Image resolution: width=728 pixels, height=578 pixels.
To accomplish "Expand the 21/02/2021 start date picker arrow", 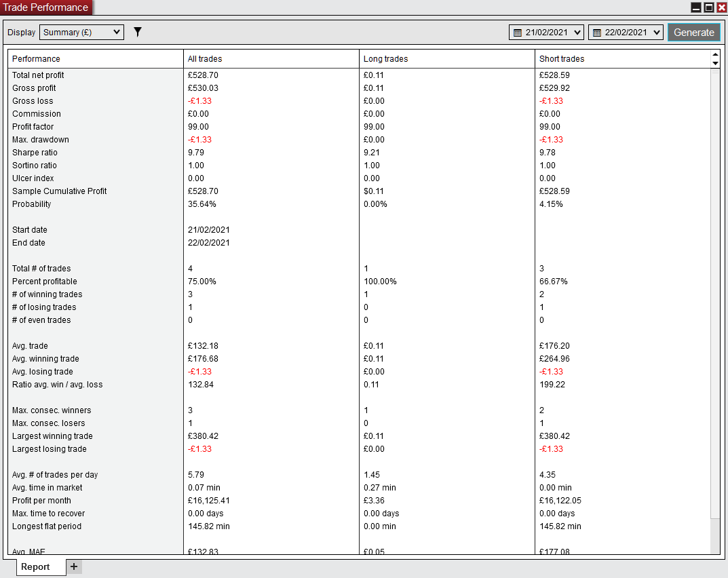I will pos(577,33).
